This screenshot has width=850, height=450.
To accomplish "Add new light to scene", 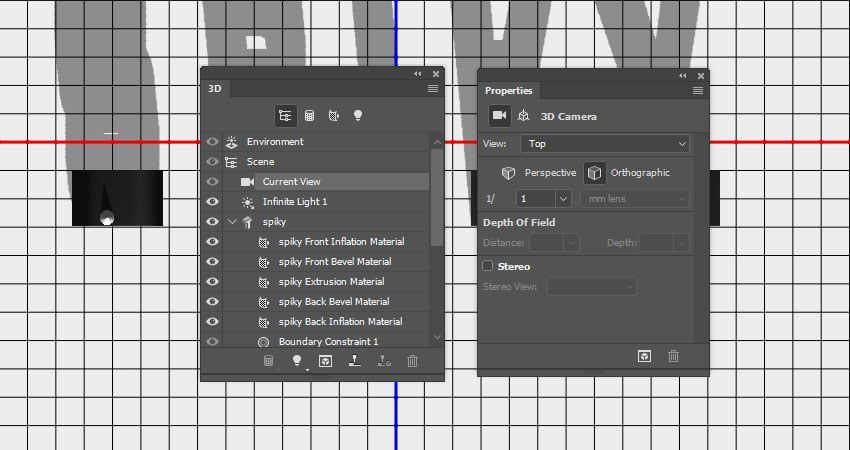I will pyautogui.click(x=297, y=361).
